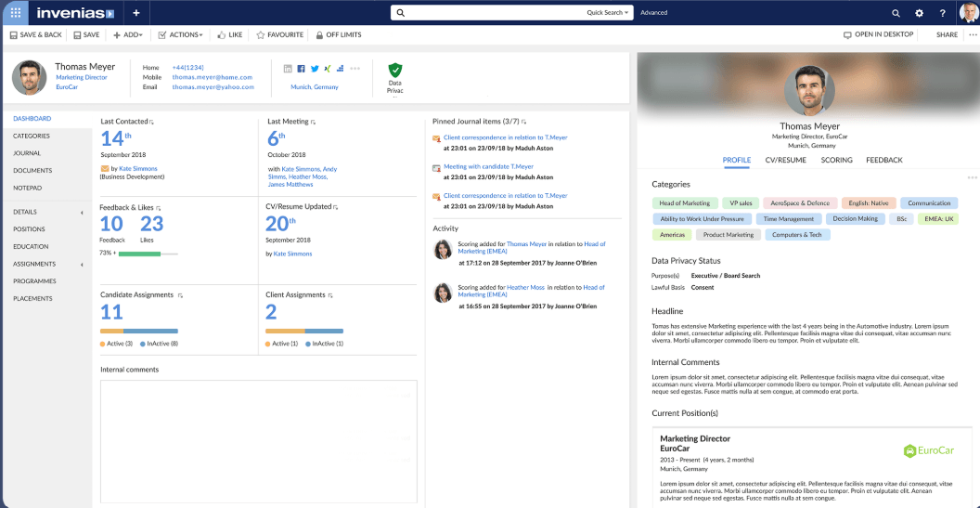Open the settings gear icon
Viewport: 980px width, 508px height.
[919, 13]
